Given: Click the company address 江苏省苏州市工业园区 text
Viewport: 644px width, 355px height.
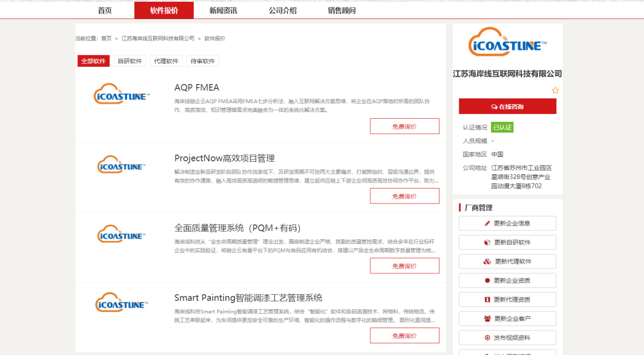Looking at the screenshot, I should (x=522, y=177).
